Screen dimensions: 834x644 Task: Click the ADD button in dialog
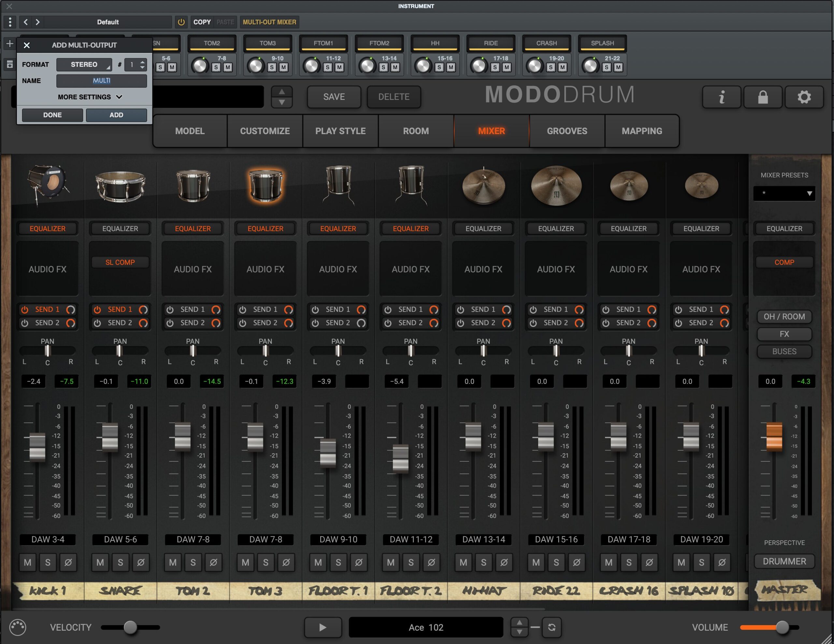pyautogui.click(x=117, y=115)
